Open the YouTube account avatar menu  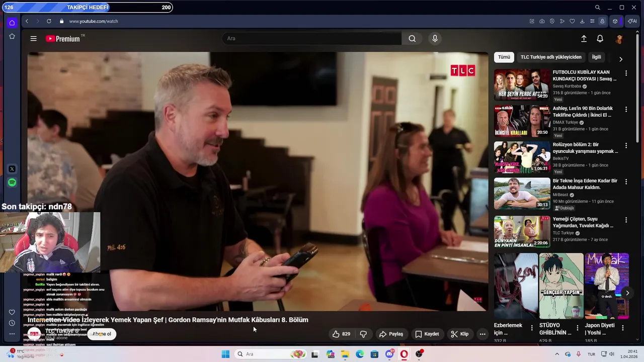619,39
